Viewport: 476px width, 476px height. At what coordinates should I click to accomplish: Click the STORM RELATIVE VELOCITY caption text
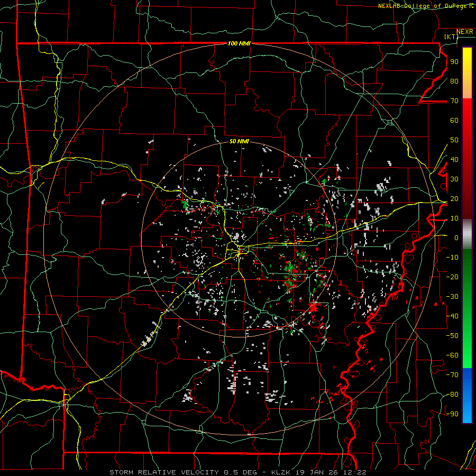tap(164, 472)
